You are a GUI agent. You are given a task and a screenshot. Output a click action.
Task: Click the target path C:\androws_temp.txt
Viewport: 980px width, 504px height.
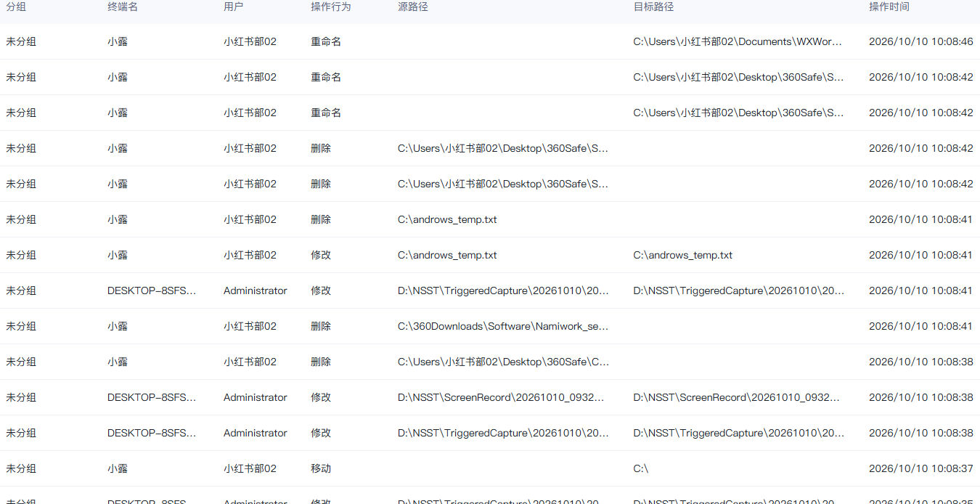coord(682,255)
